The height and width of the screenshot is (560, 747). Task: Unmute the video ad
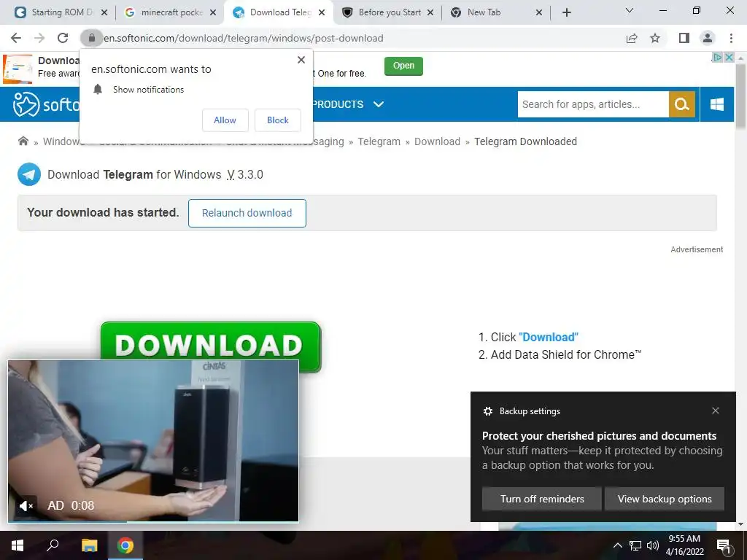coord(26,506)
